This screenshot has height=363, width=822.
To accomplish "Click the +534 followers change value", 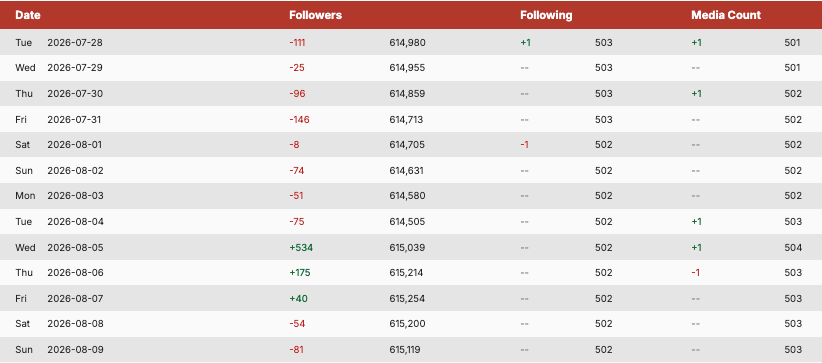I will 301,247.
